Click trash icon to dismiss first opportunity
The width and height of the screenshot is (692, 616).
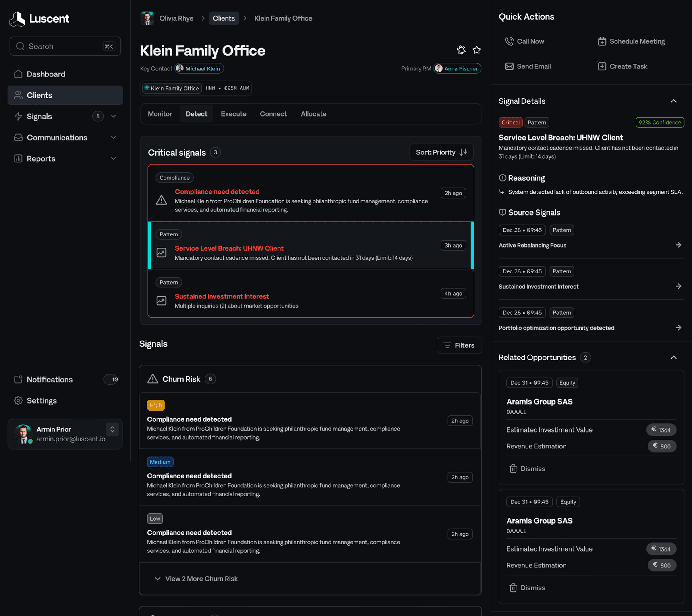pyautogui.click(x=513, y=469)
